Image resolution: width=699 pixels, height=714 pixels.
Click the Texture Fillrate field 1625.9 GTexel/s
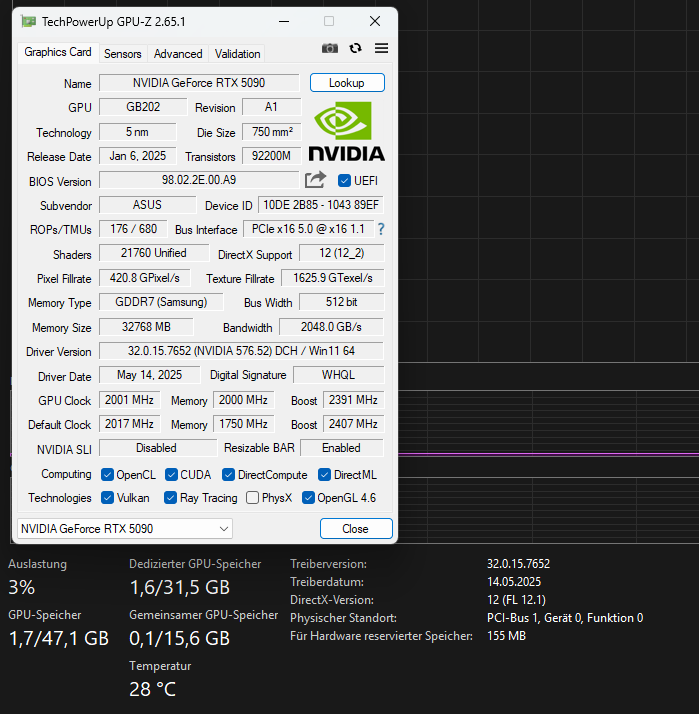[333, 278]
